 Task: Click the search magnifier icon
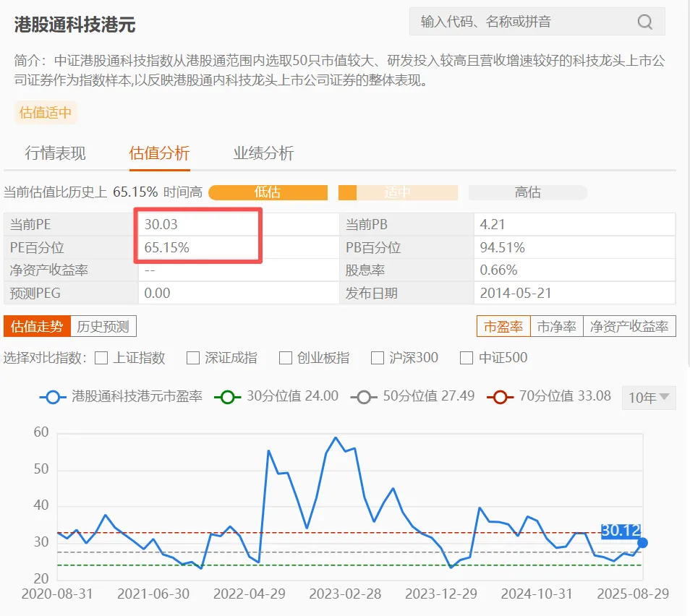click(644, 22)
